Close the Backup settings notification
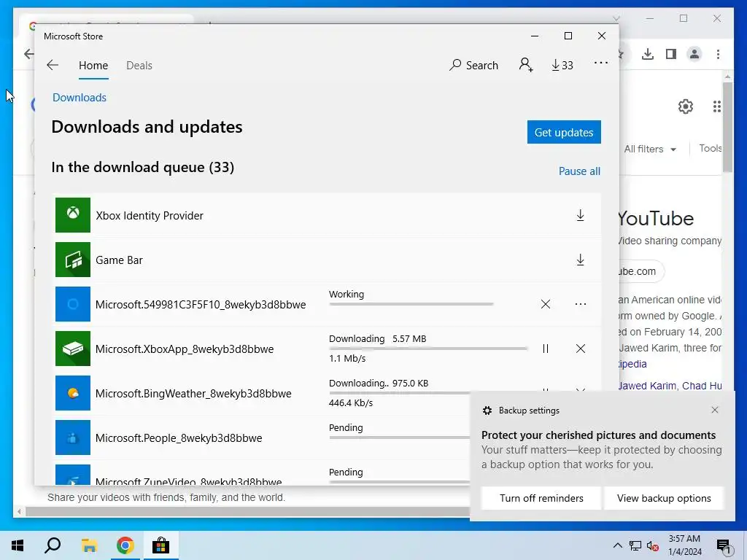Image resolution: width=747 pixels, height=560 pixels. [x=715, y=410]
